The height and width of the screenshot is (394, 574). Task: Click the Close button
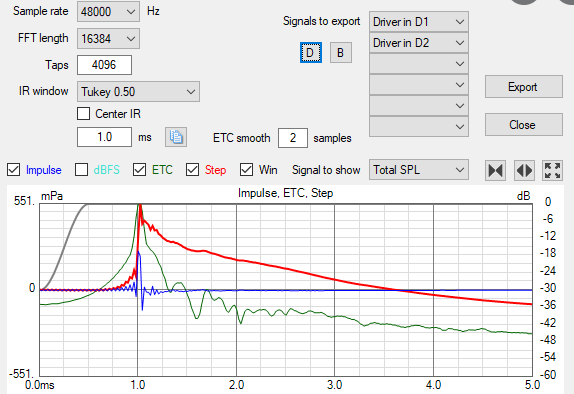(x=524, y=125)
